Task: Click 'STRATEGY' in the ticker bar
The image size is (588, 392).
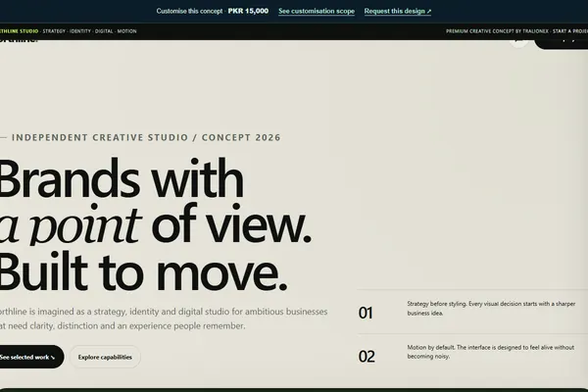Action: (x=54, y=31)
